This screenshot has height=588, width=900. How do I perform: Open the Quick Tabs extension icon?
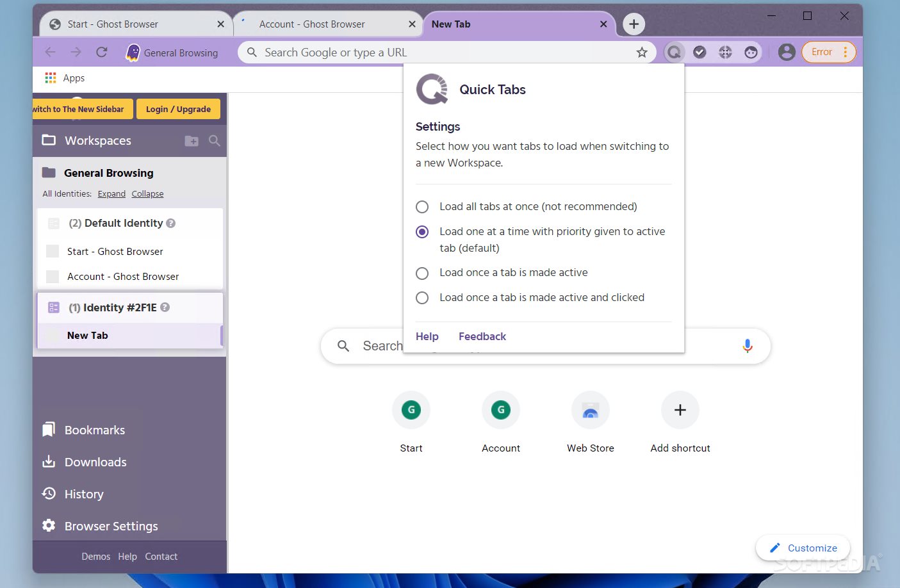[x=674, y=53]
